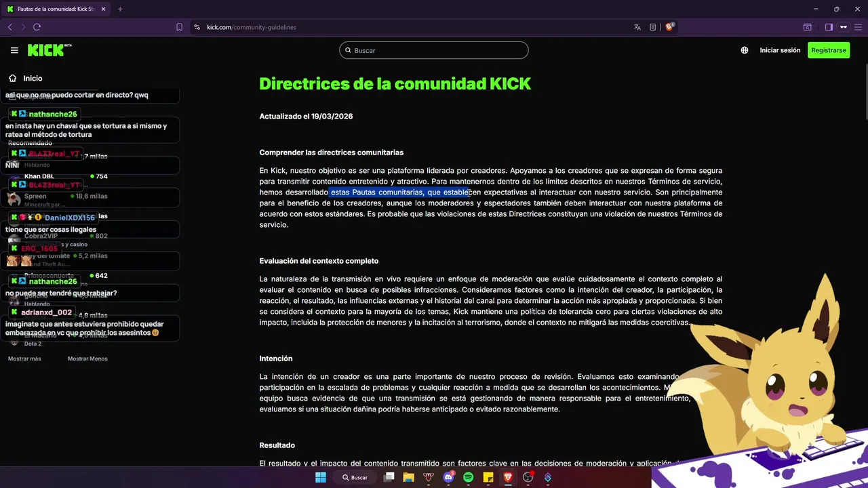The image size is (868, 488).
Task: Switch to Brave in the taskbar
Action: coord(508,477)
